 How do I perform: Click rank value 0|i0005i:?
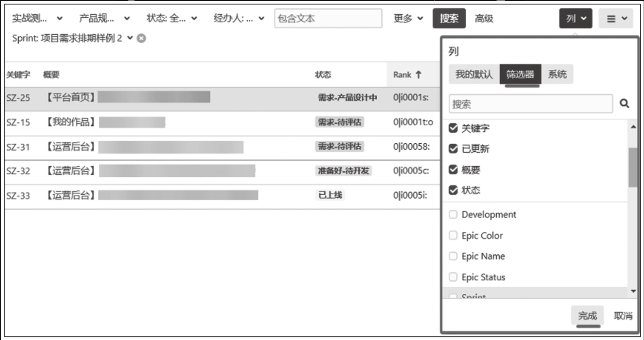[410, 196]
